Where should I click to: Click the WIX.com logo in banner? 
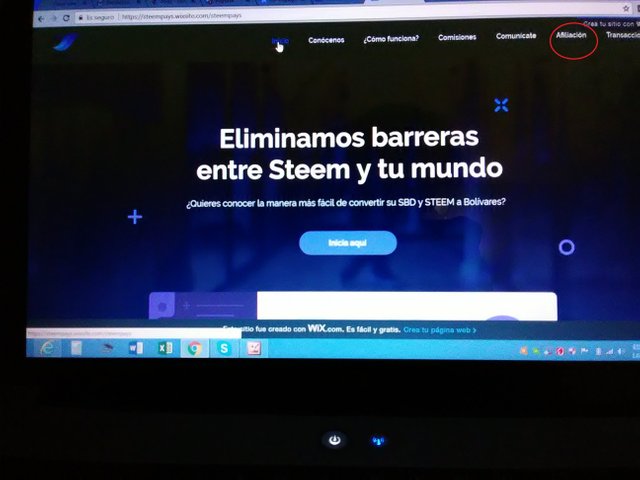(325, 329)
